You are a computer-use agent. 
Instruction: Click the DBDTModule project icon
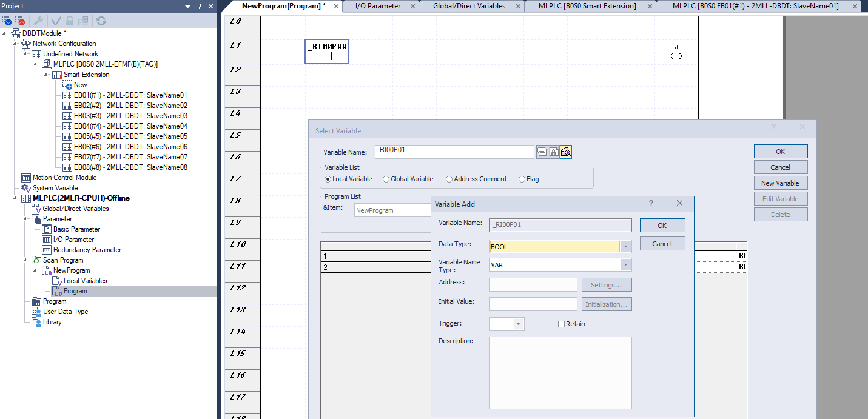coord(16,33)
